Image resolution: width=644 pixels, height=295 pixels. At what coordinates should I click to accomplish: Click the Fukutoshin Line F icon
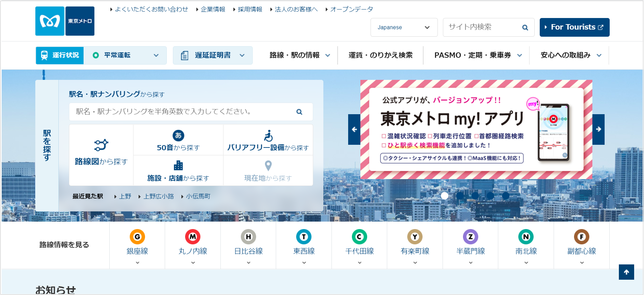click(582, 237)
